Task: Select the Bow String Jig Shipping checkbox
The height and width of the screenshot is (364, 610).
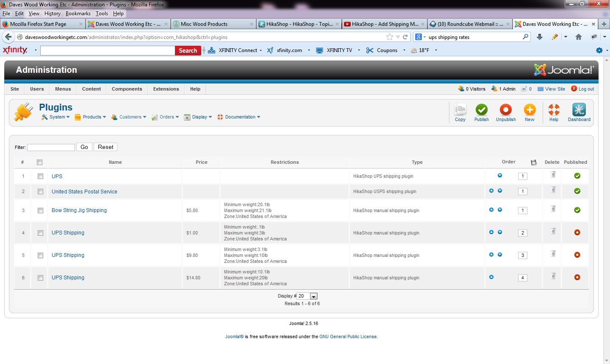Action: (40, 210)
